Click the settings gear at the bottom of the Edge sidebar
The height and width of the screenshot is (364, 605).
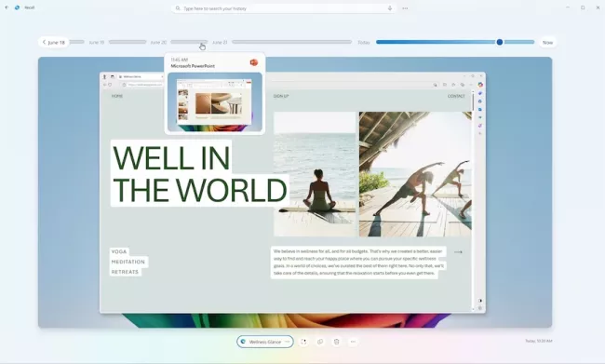pyautogui.click(x=480, y=308)
